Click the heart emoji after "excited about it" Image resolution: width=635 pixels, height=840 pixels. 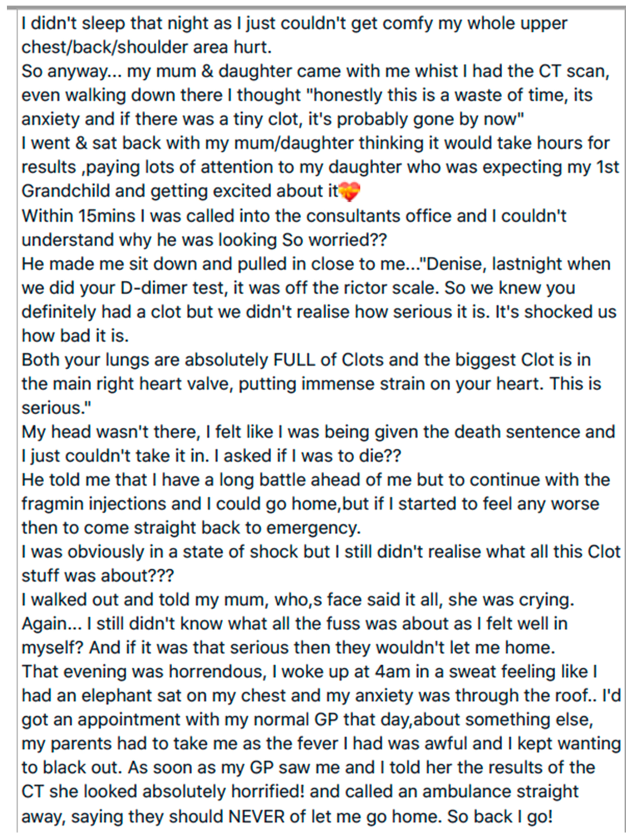[349, 191]
